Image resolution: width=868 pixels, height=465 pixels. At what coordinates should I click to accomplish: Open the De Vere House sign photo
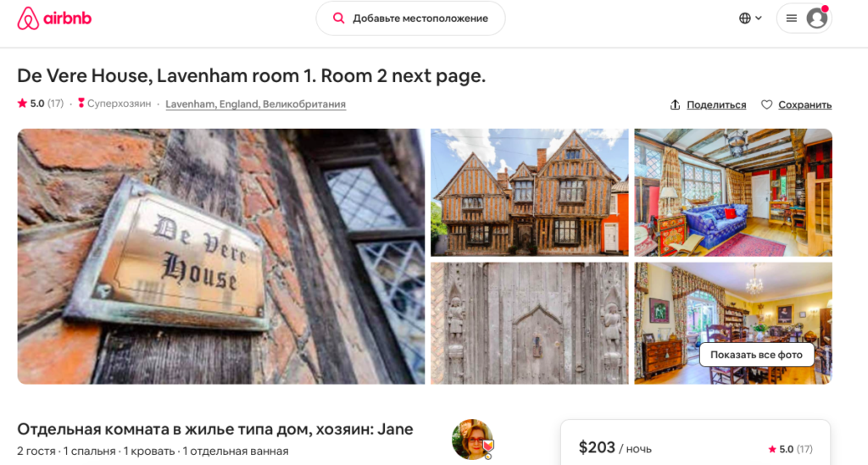(221, 257)
